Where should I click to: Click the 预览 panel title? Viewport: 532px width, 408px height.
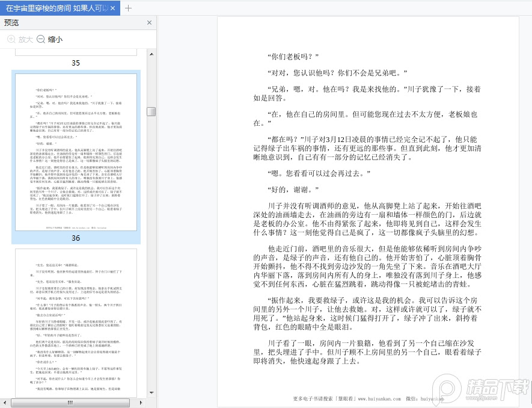[x=11, y=23]
